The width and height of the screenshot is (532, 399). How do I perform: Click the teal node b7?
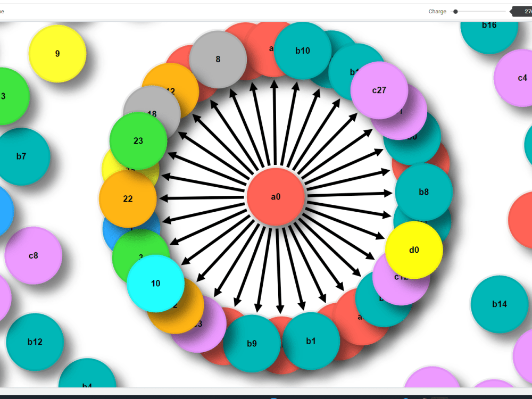coord(22,156)
